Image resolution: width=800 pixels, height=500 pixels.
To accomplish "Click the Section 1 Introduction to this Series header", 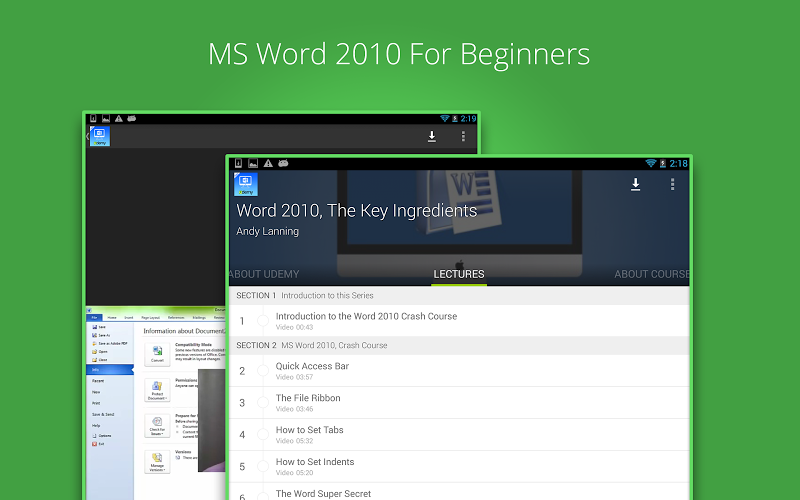I will [459, 295].
